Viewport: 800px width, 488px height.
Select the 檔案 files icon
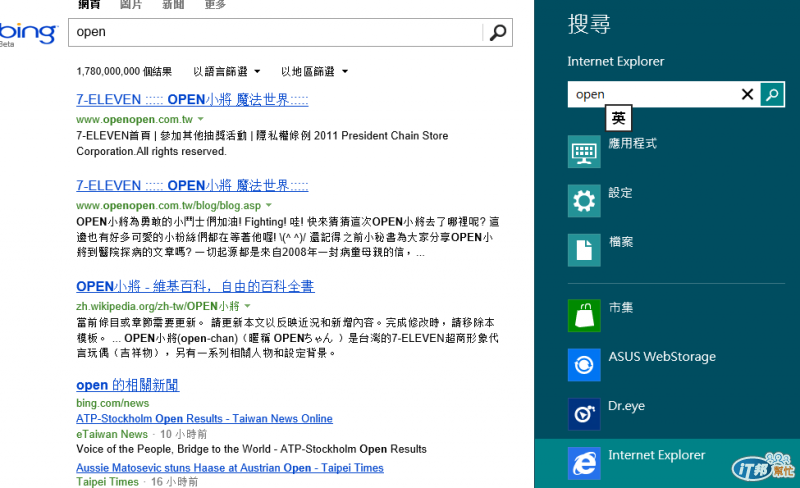tap(584, 250)
